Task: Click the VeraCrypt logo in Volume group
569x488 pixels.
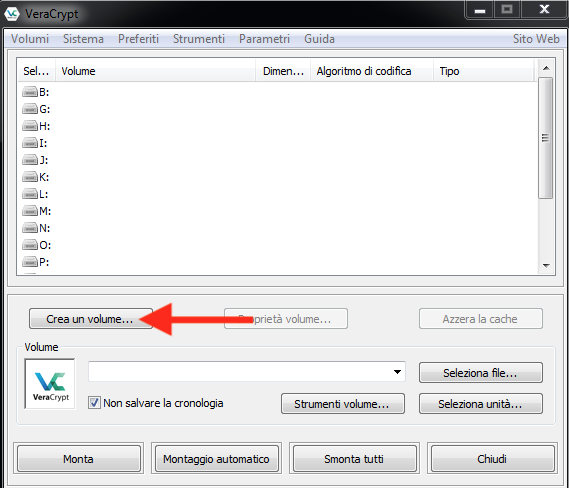Action: (x=50, y=384)
